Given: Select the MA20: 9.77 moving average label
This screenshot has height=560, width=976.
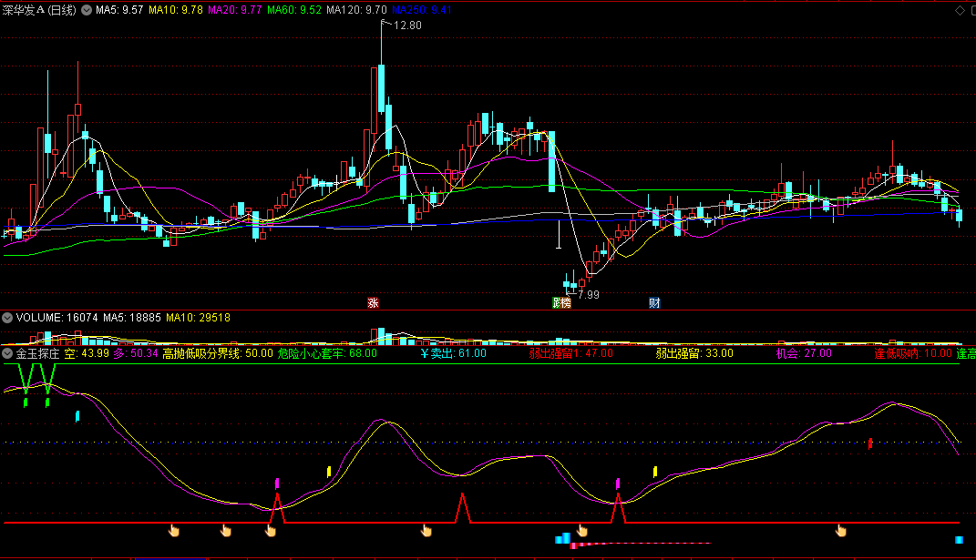Looking at the screenshot, I should pyautogui.click(x=235, y=10).
